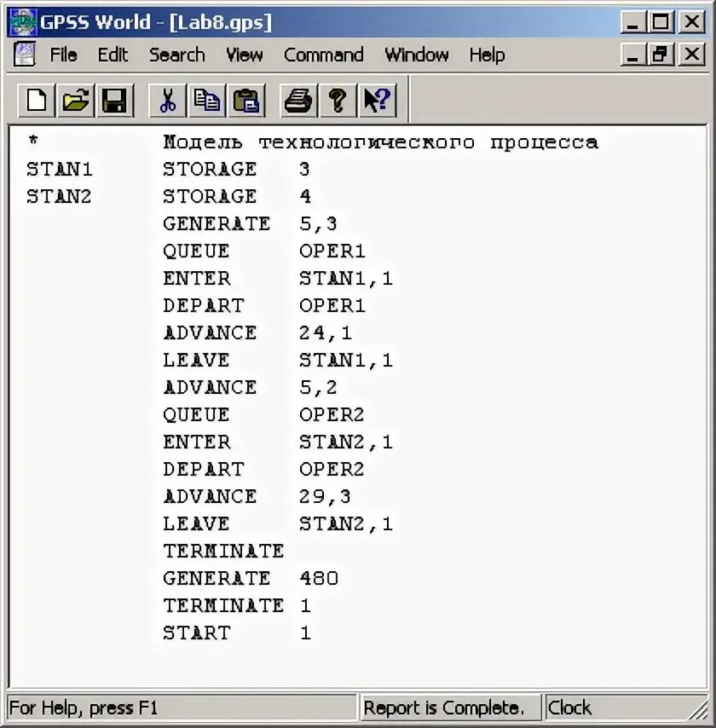This screenshot has height=728, width=716.
Task: Click the 'ADVANCE 29,3' statement
Action: click(257, 496)
